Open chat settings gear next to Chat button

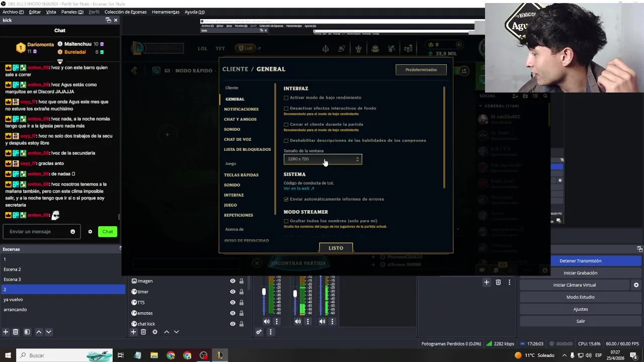pyautogui.click(x=90, y=232)
